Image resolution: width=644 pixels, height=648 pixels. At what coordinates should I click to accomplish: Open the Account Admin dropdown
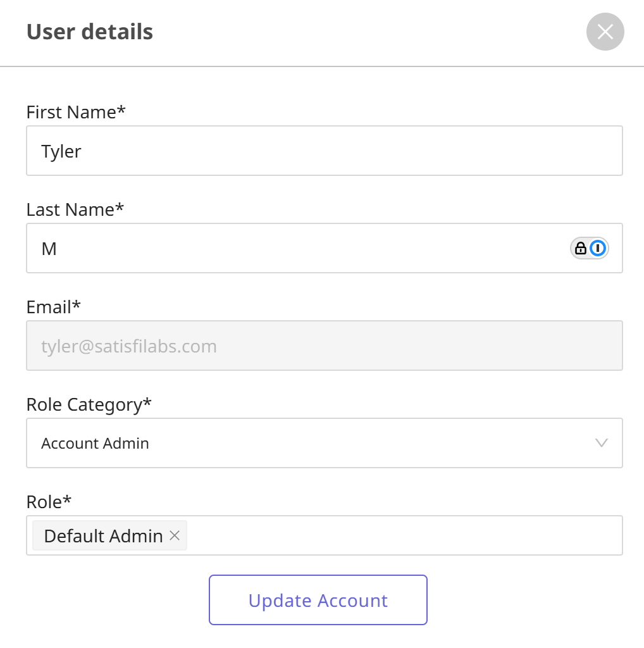(x=316, y=443)
